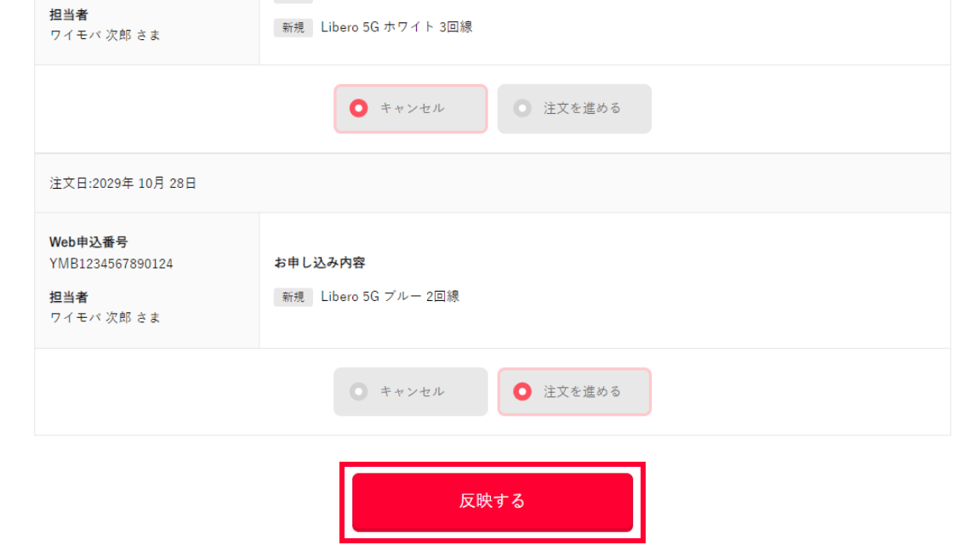Viewport: 980px width, 551px height.
Task: Click ワイモバ 次郎 さま name in top order
Action: [x=105, y=35]
